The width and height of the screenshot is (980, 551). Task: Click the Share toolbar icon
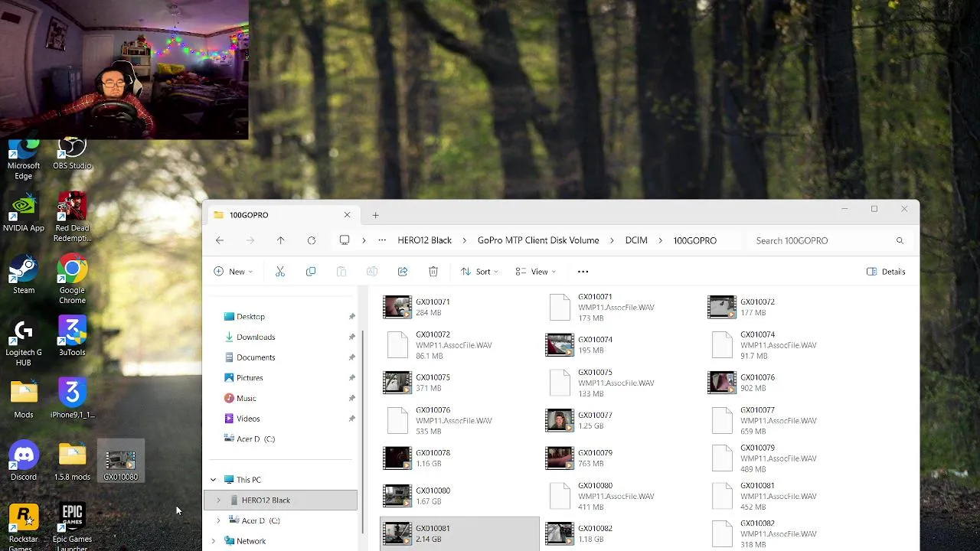[x=402, y=272]
